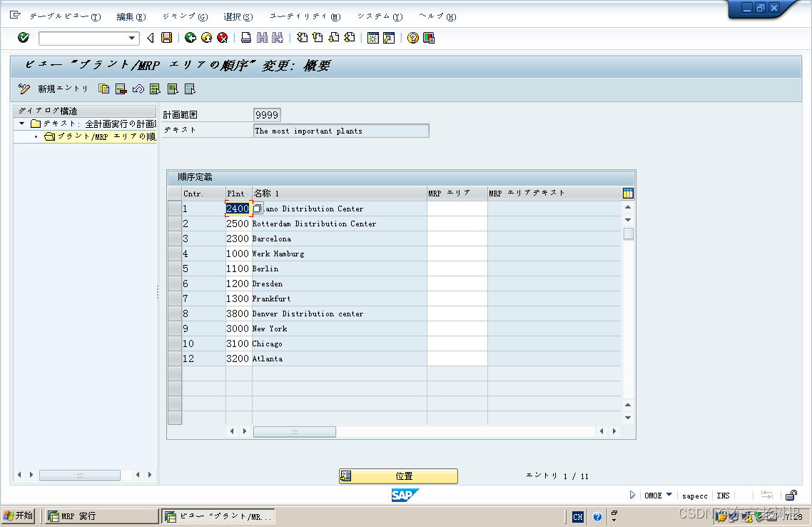
Task: Toggle display/change mode with the pencil icon
Action: point(24,89)
